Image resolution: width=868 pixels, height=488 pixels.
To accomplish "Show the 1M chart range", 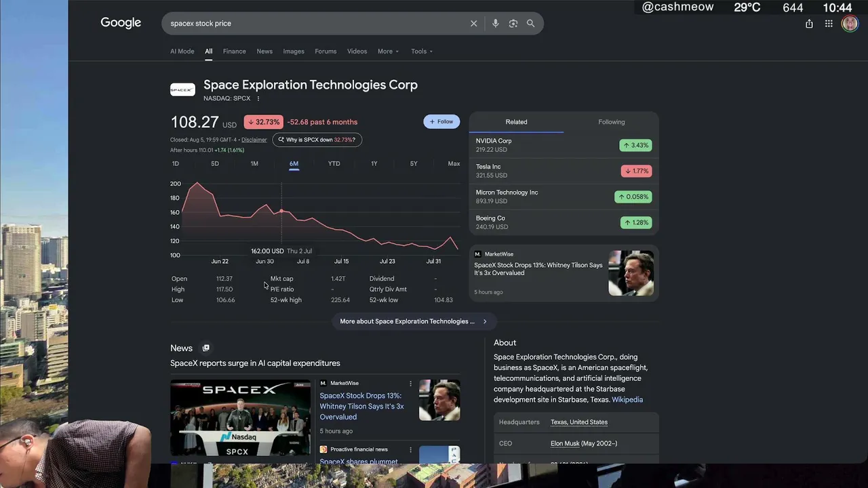I will 254,164.
